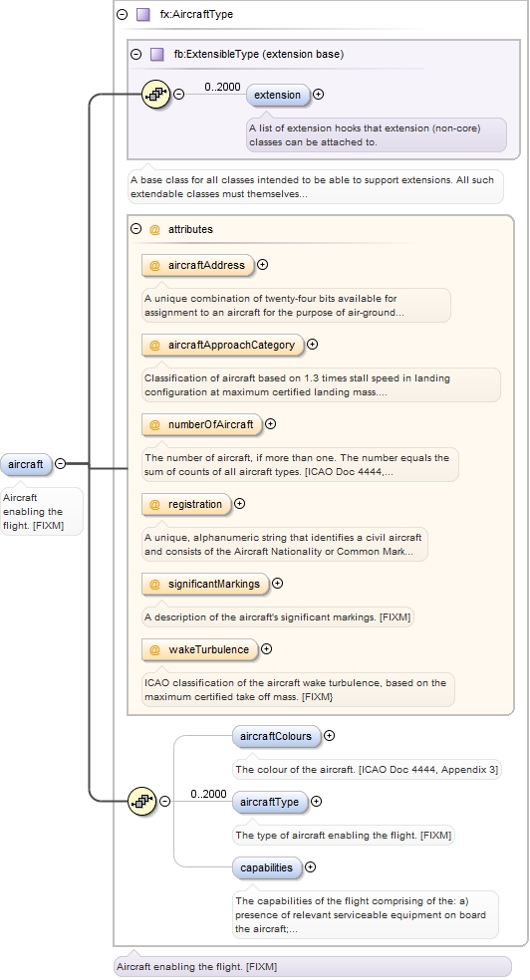The image size is (530, 980).
Task: Expand the capabilities element
Action: 310,867
